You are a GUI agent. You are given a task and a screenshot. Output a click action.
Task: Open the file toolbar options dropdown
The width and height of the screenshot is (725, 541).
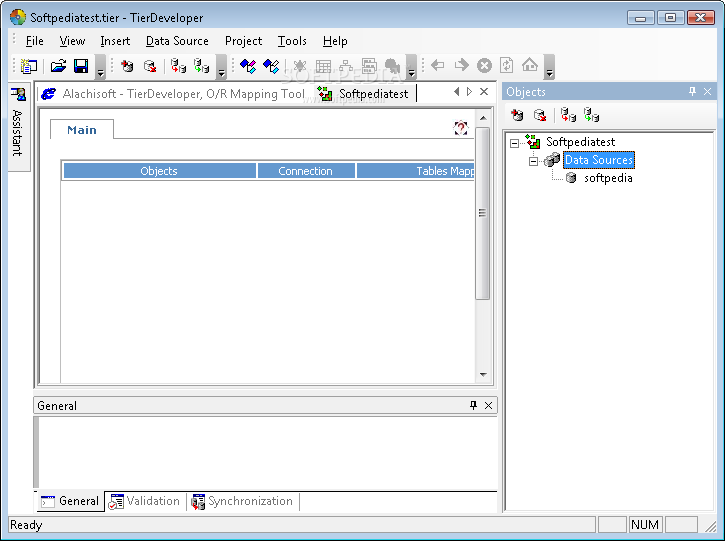coord(100,67)
